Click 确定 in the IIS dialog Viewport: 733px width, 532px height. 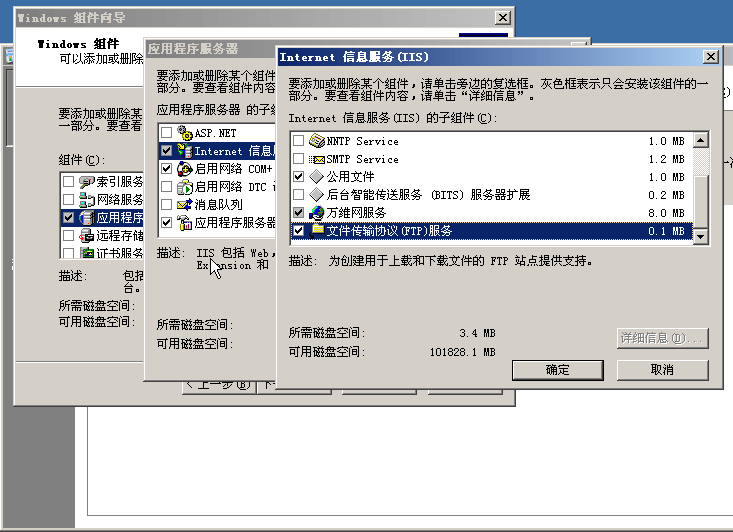558,370
